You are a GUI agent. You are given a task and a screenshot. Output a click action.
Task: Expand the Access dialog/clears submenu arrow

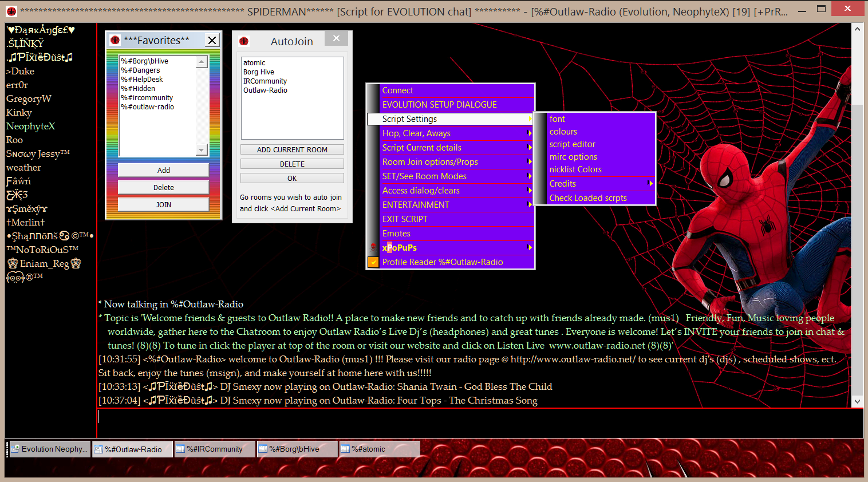(530, 191)
